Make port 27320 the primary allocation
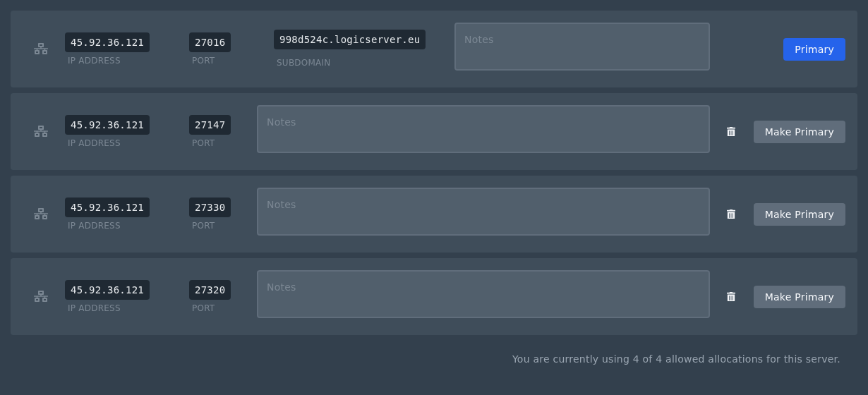Image resolution: width=868 pixels, height=395 pixels. click(800, 297)
